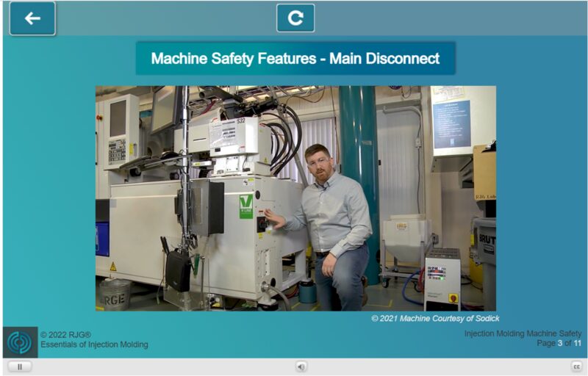588x376 pixels.
Task: Click the Machine Safety Features title banner
Action: [295, 58]
